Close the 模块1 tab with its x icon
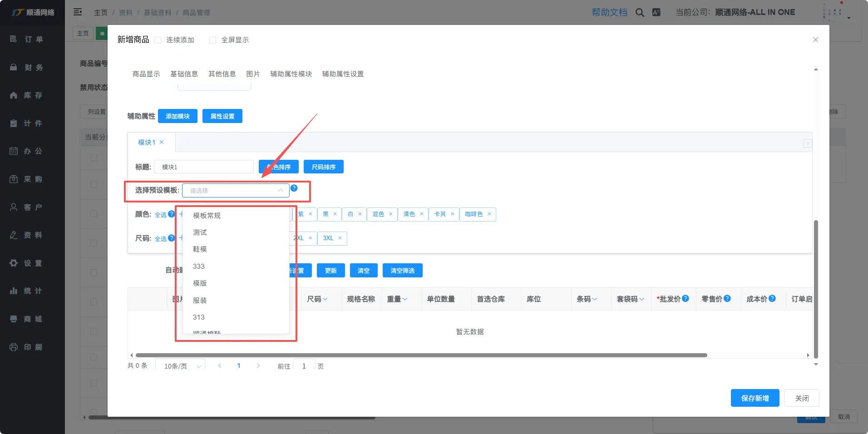Image resolution: width=868 pixels, height=434 pixels. point(162,142)
